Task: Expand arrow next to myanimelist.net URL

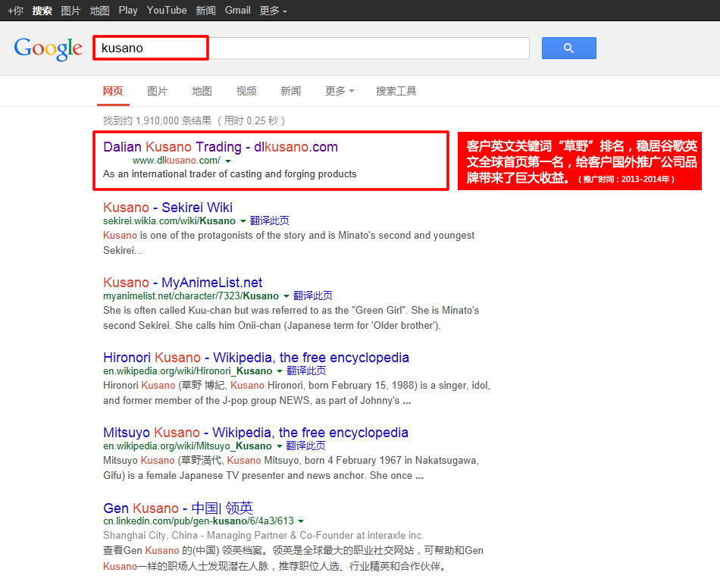Action: (286, 296)
